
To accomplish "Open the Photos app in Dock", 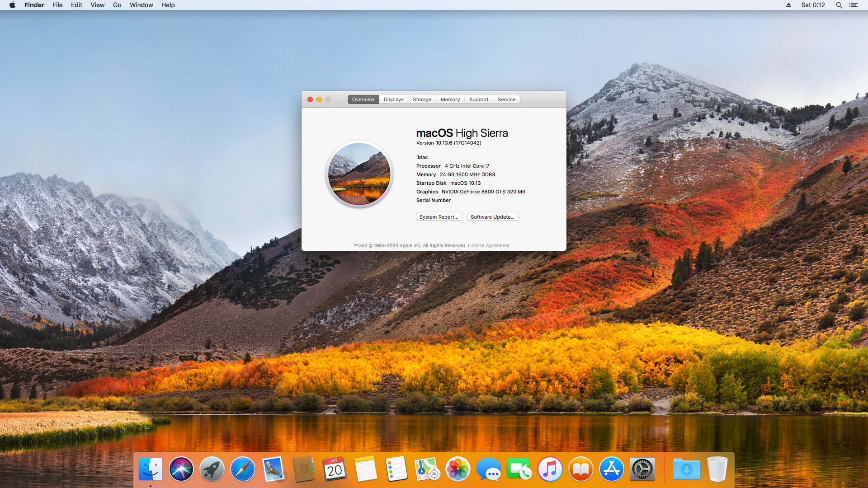I will tap(458, 469).
